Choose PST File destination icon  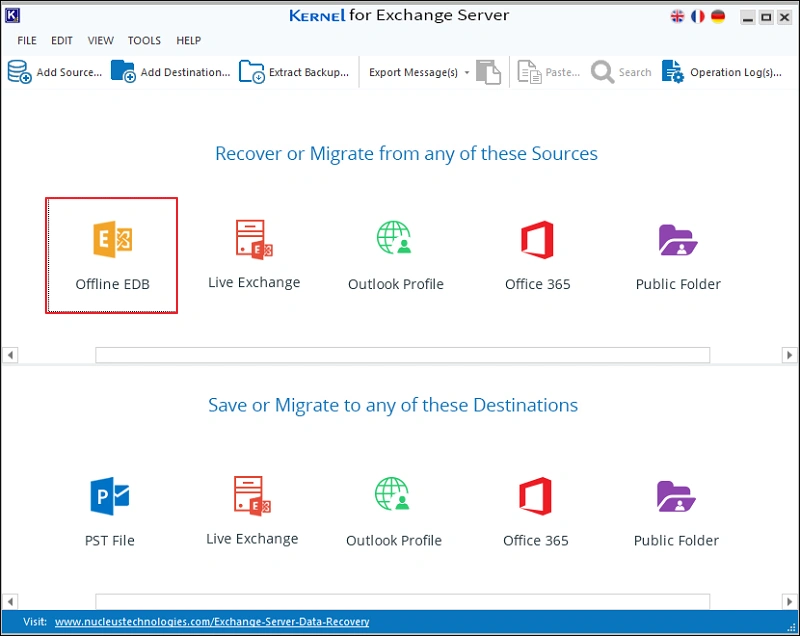click(x=110, y=496)
